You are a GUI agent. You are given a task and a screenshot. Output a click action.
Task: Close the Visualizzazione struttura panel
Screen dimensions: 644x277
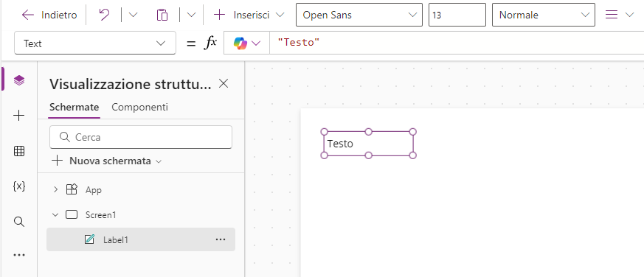(x=224, y=84)
